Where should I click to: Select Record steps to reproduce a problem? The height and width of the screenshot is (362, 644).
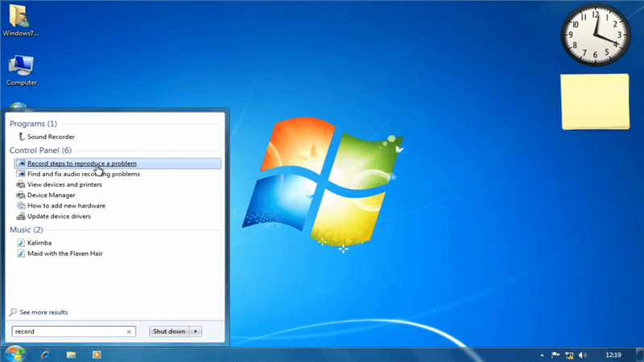pyautogui.click(x=81, y=163)
